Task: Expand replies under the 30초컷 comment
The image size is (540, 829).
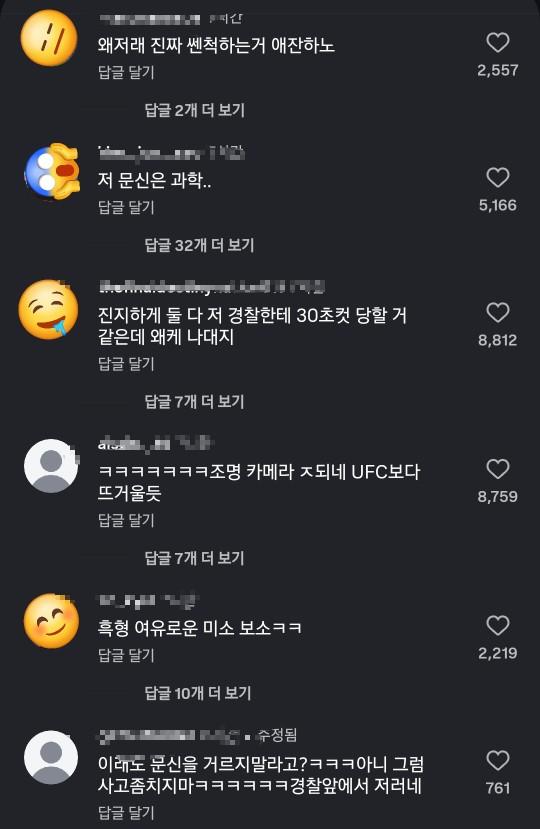Action: [195, 402]
